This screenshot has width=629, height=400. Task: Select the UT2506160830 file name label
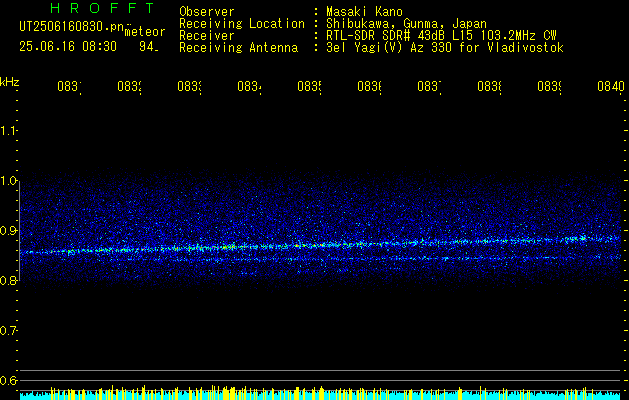pyautogui.click(x=71, y=27)
